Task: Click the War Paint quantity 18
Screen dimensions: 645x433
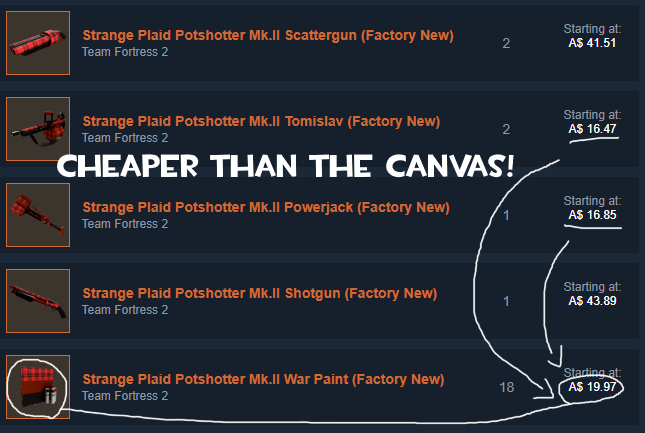Action: [x=506, y=387]
